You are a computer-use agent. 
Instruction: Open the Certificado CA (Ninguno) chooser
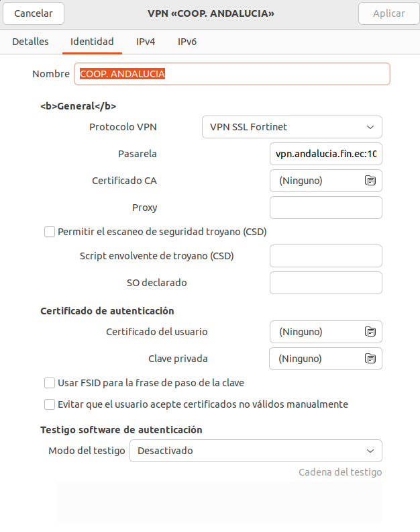(x=326, y=181)
